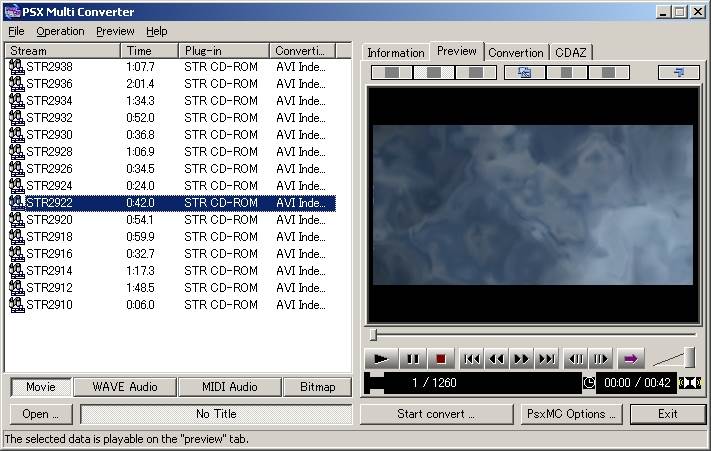Start playback with the Play button
This screenshot has height=451, width=711.
point(381,359)
